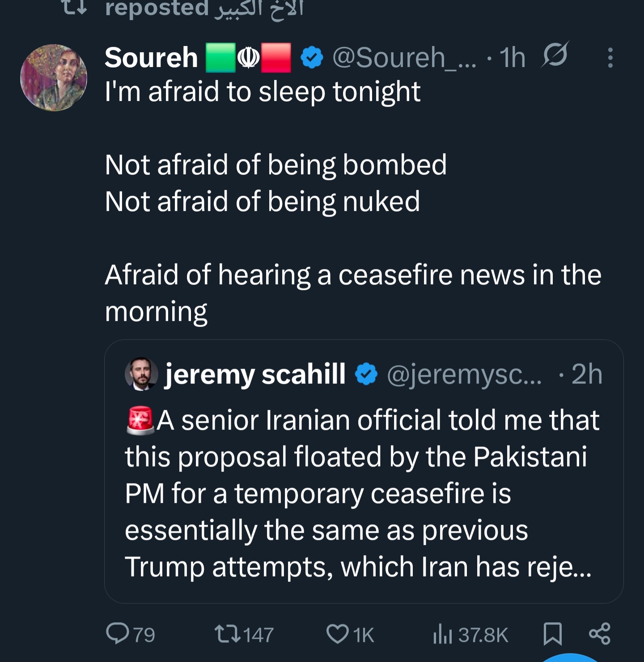The width and height of the screenshot is (644, 662).
Task: Click the jeremy scahill name in quote
Action: [x=255, y=374]
